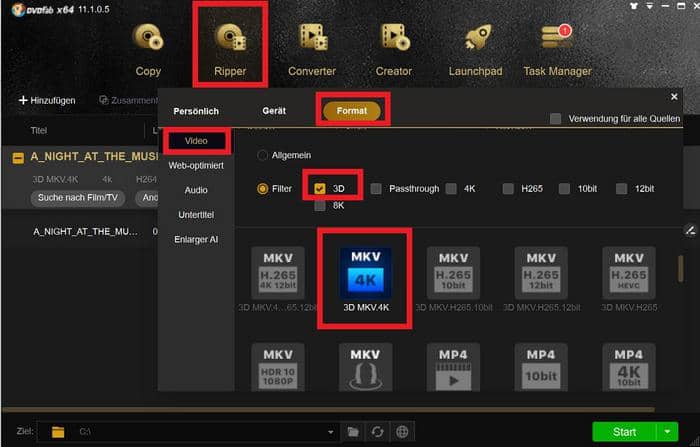
Task: Enable the 10bit filter checkbox
Action: [564, 188]
